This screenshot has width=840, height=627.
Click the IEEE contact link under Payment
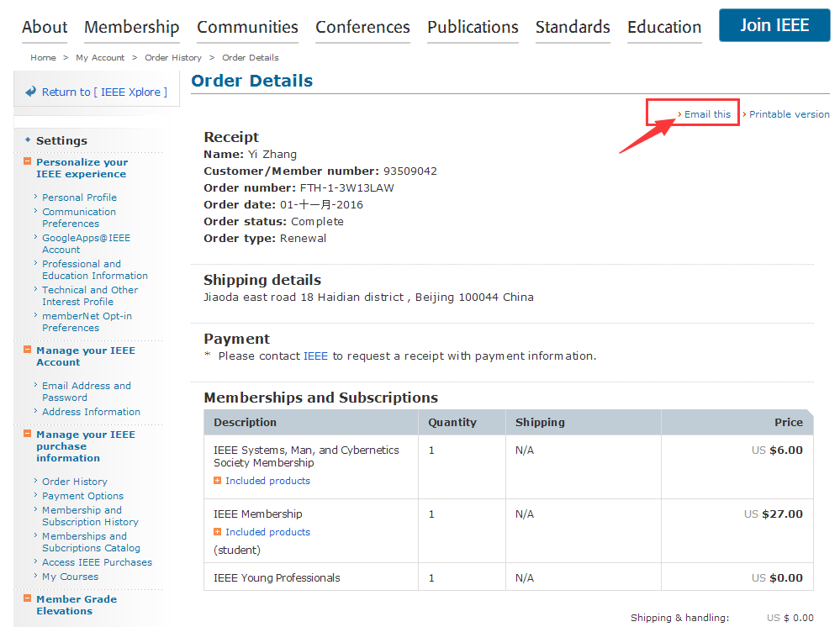[315, 356]
